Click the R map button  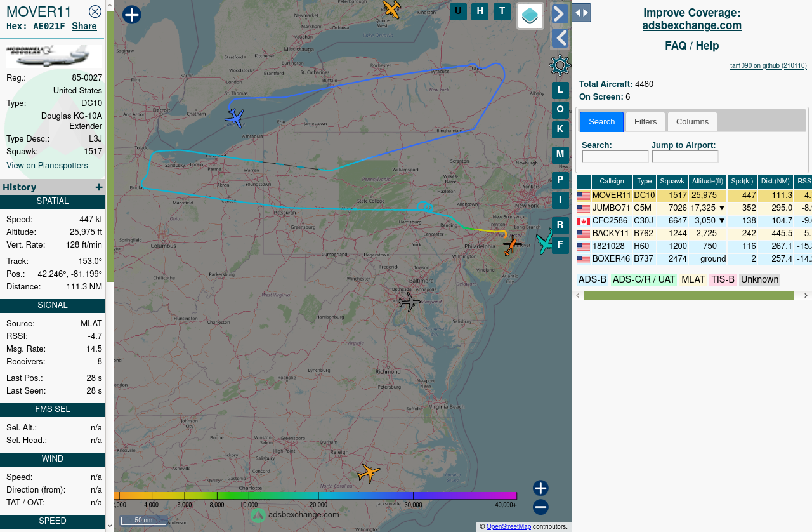(560, 225)
